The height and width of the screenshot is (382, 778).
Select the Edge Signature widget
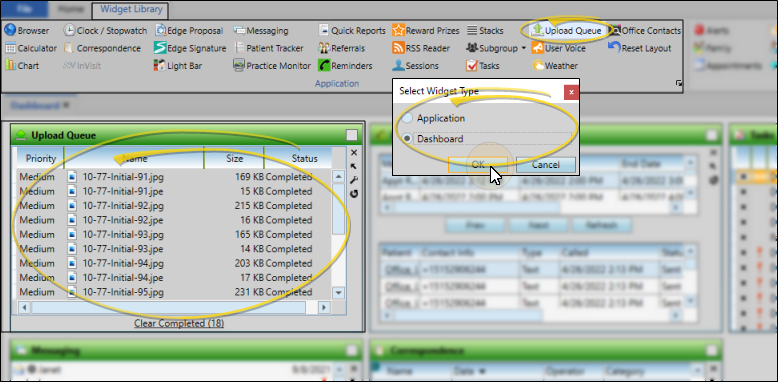pos(190,48)
